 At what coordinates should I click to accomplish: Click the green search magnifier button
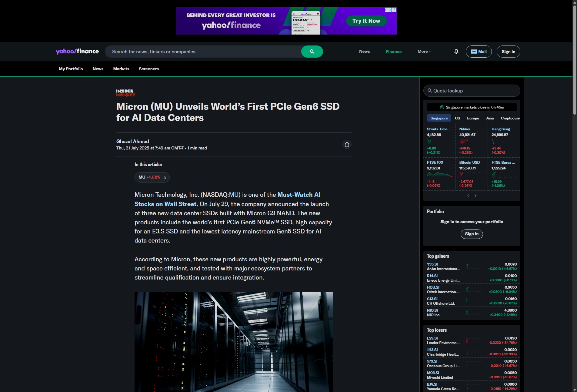pos(312,52)
